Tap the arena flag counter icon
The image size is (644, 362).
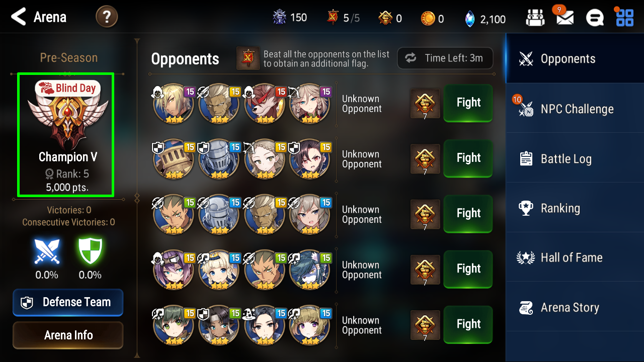pos(333,18)
